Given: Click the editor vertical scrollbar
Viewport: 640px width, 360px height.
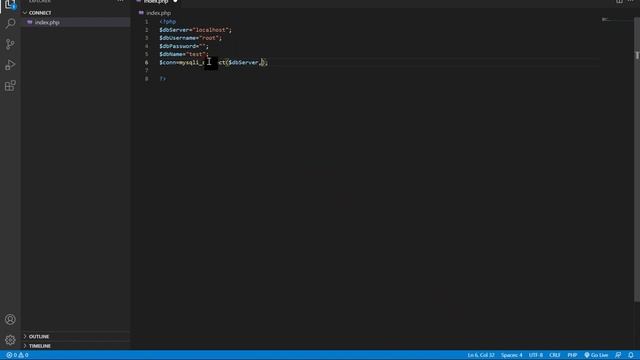Looking at the screenshot, I should coord(637,159).
